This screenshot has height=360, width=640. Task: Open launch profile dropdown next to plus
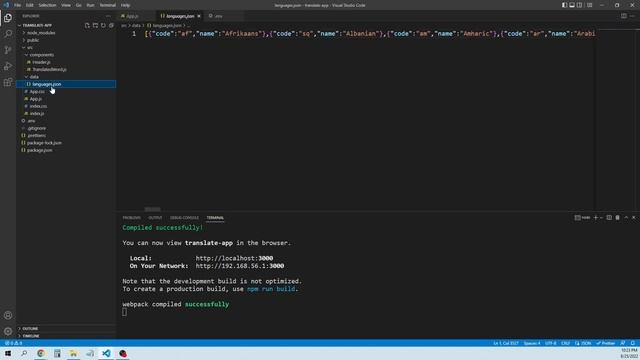[x=601, y=218]
